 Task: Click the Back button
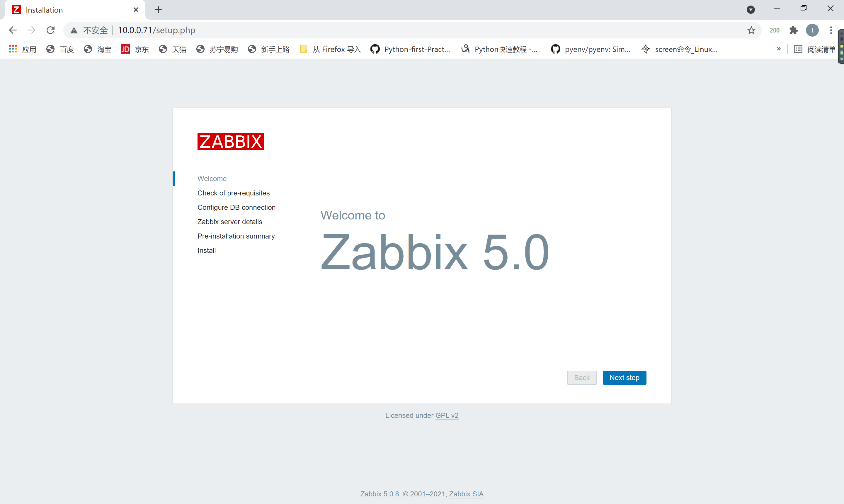[582, 378]
